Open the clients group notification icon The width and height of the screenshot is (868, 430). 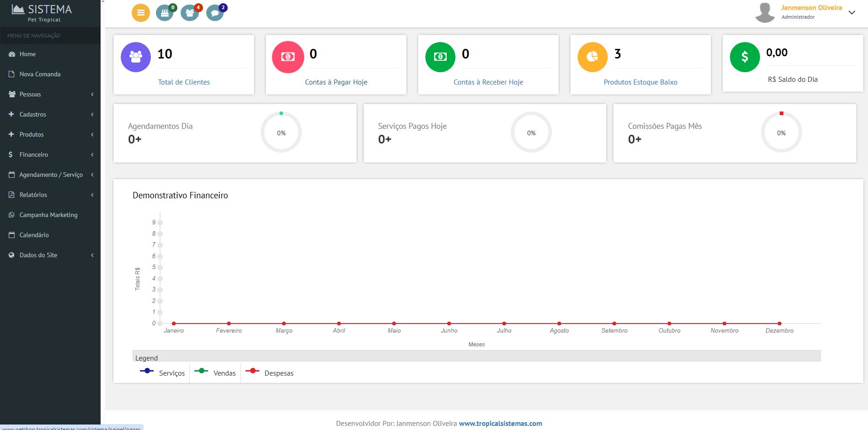(189, 13)
